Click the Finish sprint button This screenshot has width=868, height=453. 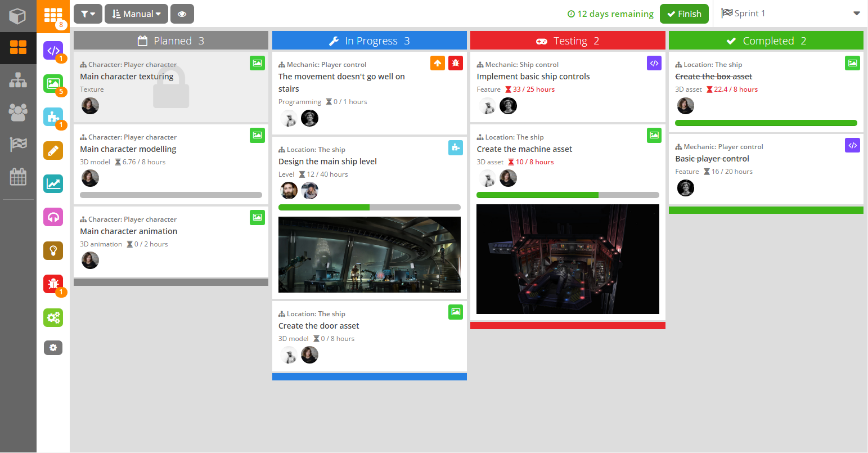[x=684, y=14]
